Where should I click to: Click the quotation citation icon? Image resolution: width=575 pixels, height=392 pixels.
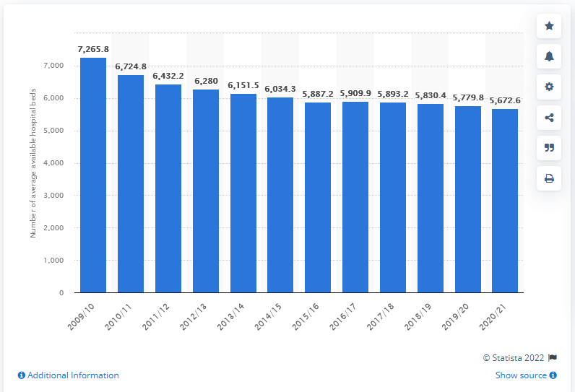(x=549, y=148)
